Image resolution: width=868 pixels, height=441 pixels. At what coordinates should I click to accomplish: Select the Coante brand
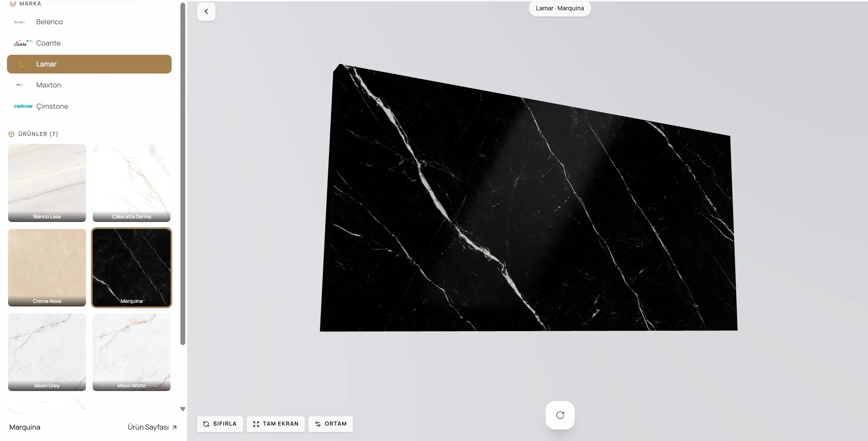point(89,43)
